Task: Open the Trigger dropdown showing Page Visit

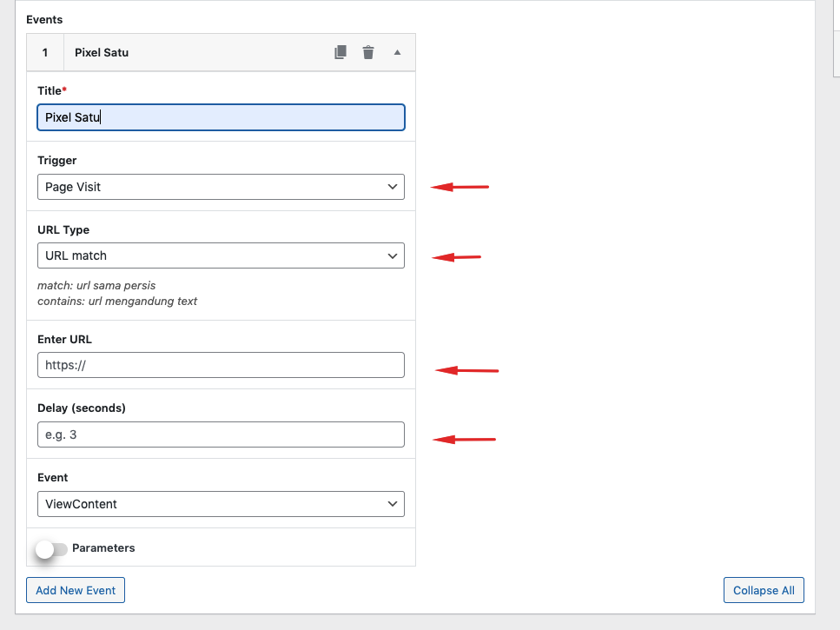Action: click(221, 187)
